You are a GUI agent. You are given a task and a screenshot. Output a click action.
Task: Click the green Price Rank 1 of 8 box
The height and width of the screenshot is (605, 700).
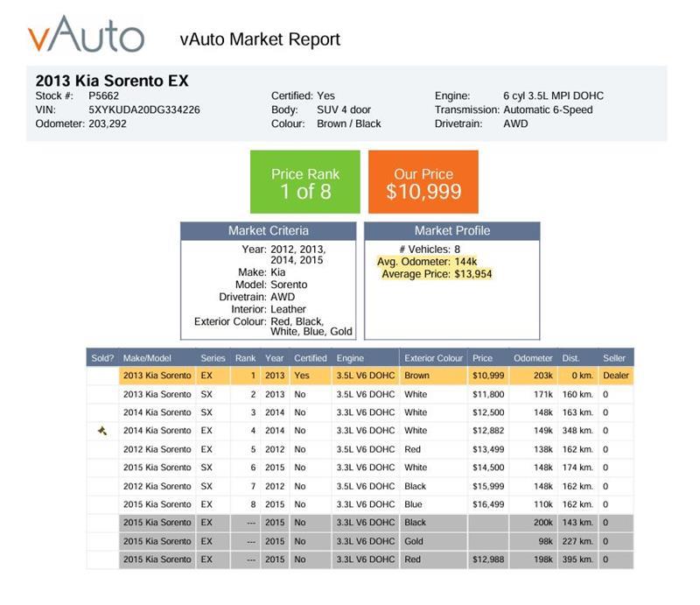coord(304,182)
